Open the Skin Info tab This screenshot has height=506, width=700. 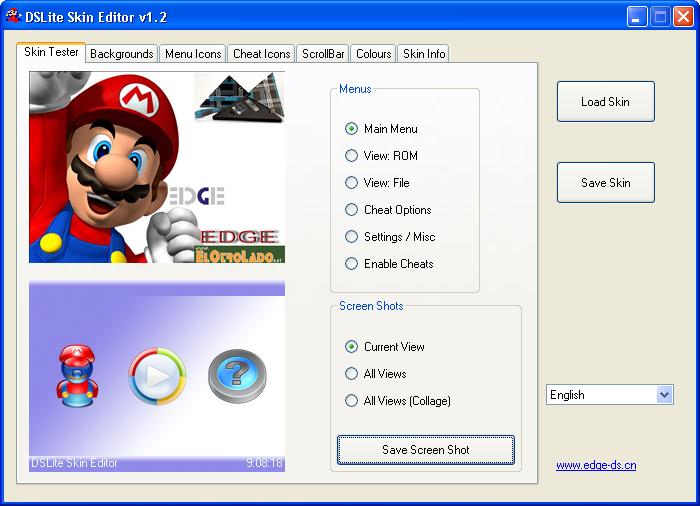coord(424,54)
